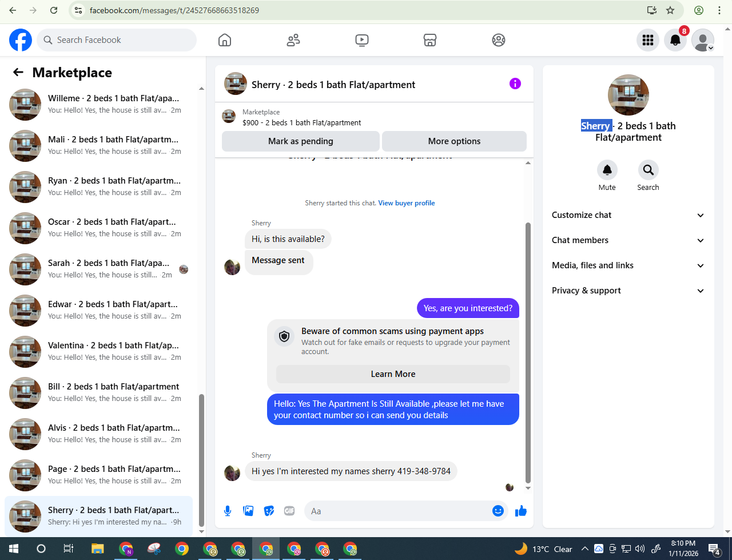This screenshot has width=732, height=560.
Task: Open the Facebook logo home link
Action: click(21, 40)
